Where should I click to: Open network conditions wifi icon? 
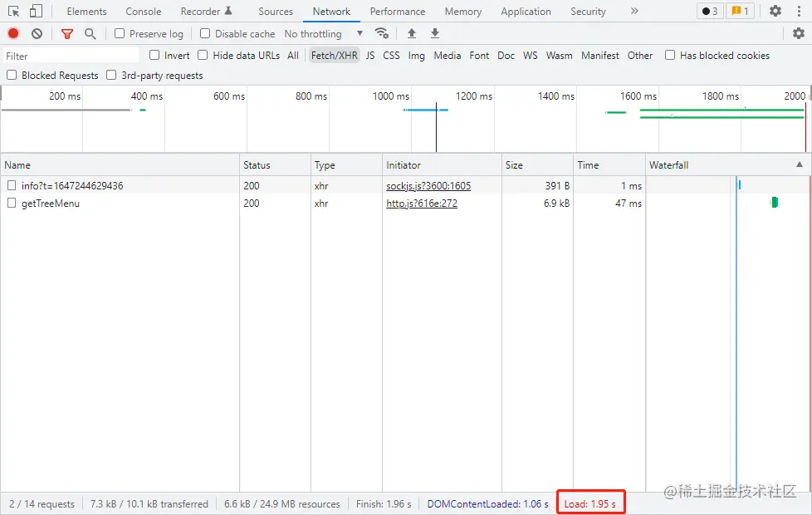[382, 34]
